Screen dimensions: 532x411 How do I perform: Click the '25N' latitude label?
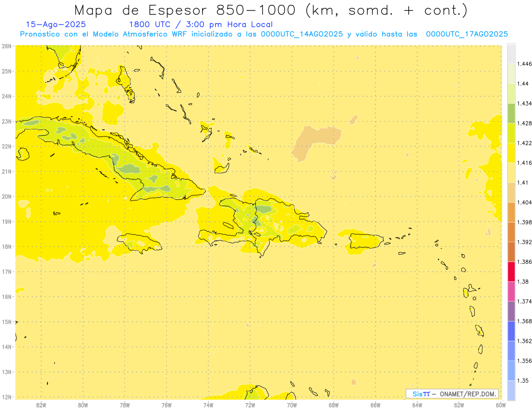(x=7, y=71)
